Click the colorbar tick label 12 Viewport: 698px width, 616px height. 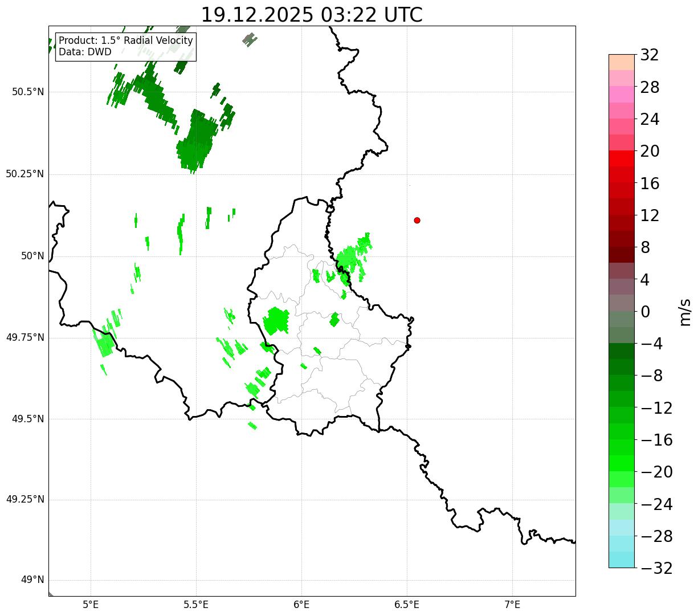pos(650,216)
